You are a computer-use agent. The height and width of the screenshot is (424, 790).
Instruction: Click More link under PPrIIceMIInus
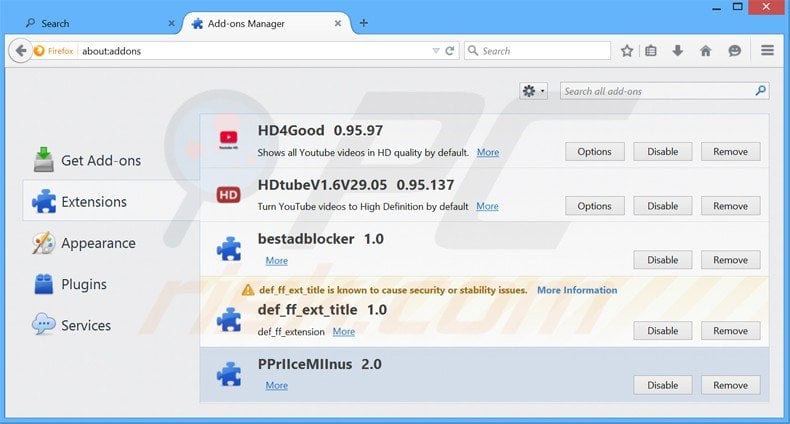277,386
